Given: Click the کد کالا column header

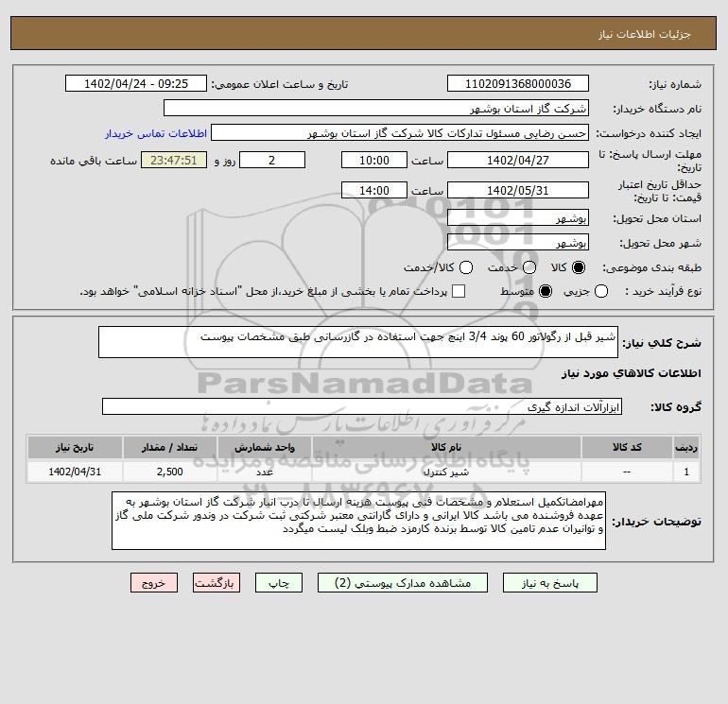Looking at the screenshot, I should [627, 447].
